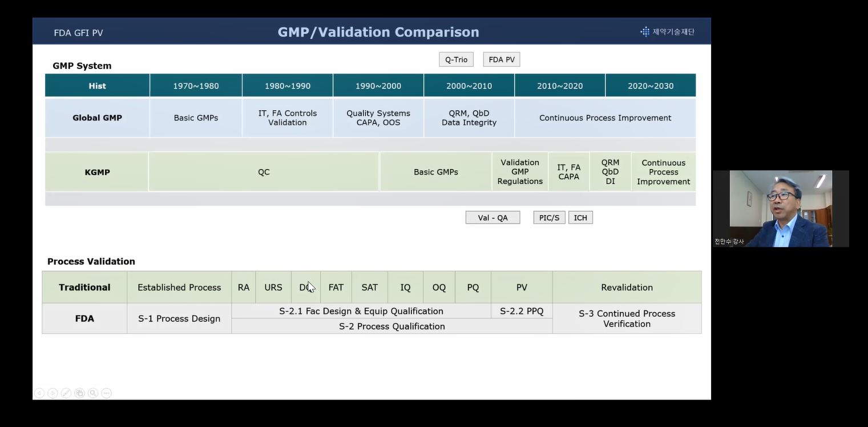The width and height of the screenshot is (868, 427).
Task: Click the 'GMP/Validation Comparison' slide title
Action: (378, 32)
